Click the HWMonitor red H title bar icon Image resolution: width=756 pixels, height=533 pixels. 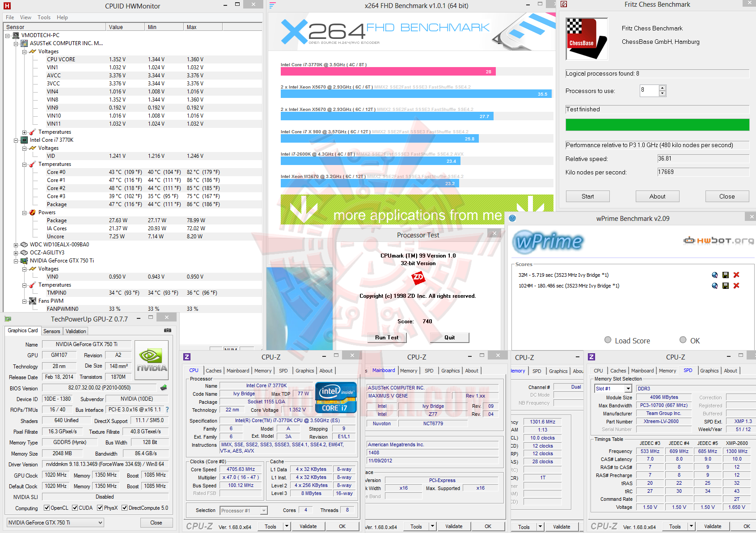click(7, 6)
